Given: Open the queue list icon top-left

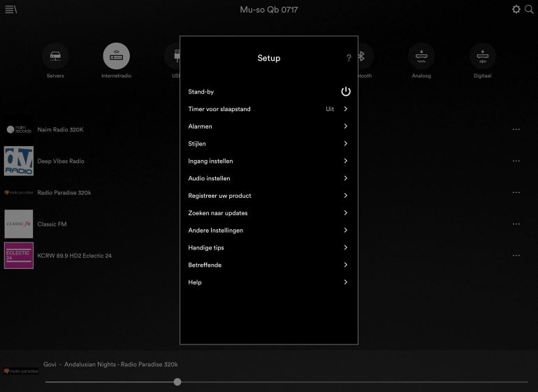Looking at the screenshot, I should pos(10,9).
